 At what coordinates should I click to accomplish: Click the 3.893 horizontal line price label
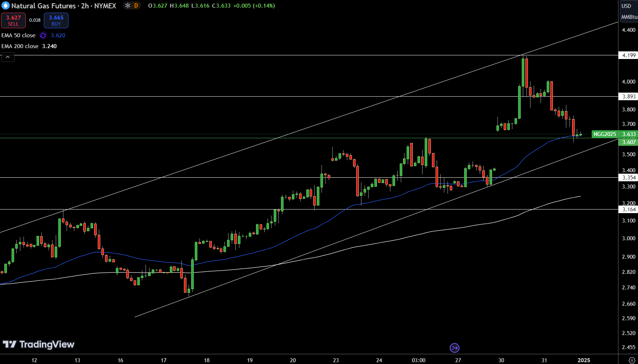[x=628, y=97]
